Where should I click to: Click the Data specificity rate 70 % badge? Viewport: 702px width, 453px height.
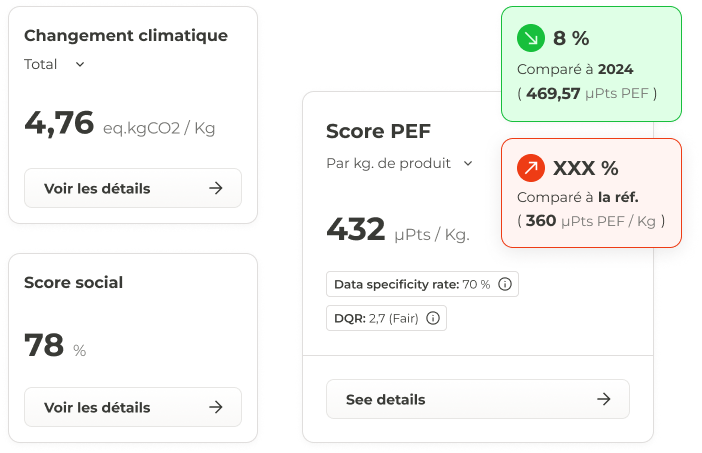coord(412,284)
